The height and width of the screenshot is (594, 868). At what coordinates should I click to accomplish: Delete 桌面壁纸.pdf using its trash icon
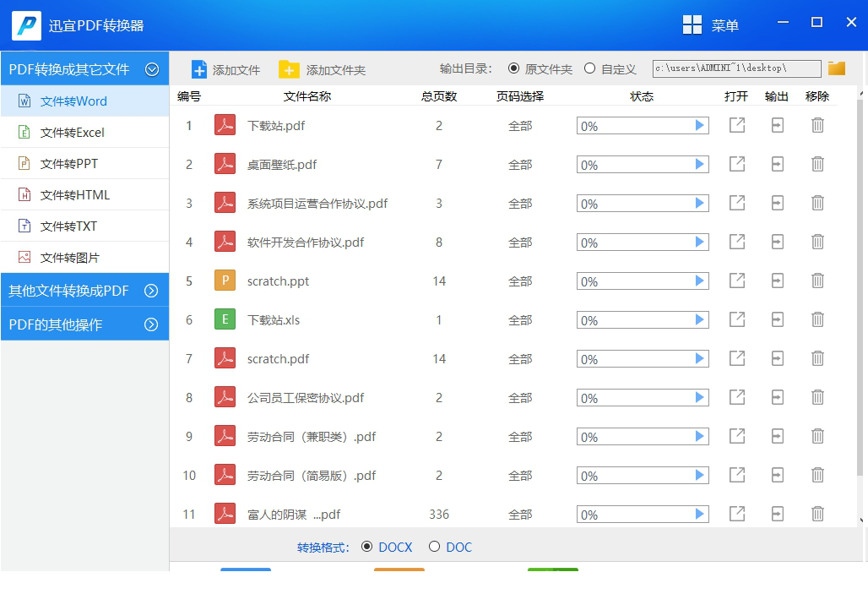817,164
